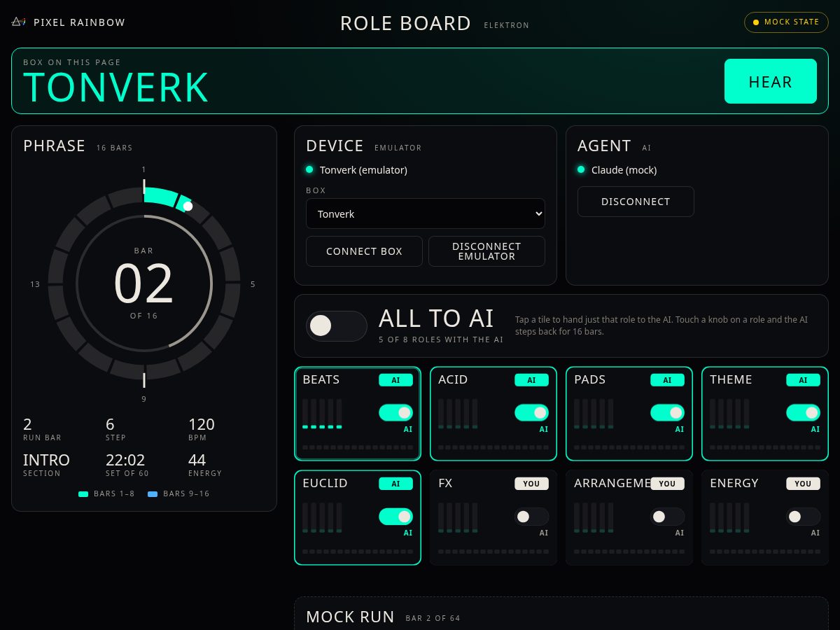
Task: Open the BOX dropdown showing Tonverk
Action: click(426, 213)
